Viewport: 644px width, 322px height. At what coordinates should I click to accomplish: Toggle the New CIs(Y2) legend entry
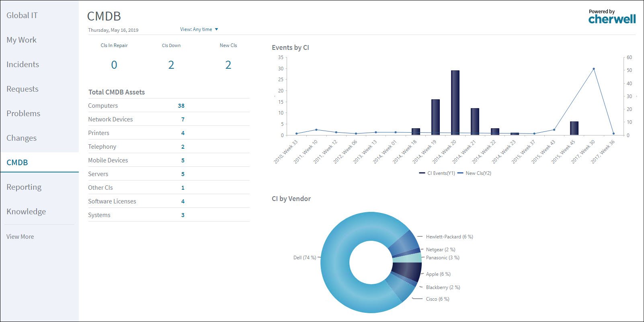pos(474,173)
